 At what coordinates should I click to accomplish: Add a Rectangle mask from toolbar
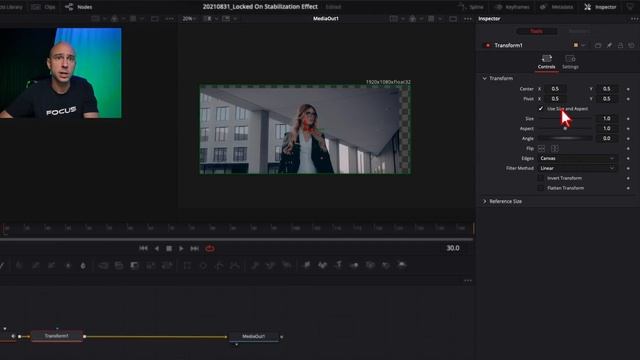tap(187, 266)
